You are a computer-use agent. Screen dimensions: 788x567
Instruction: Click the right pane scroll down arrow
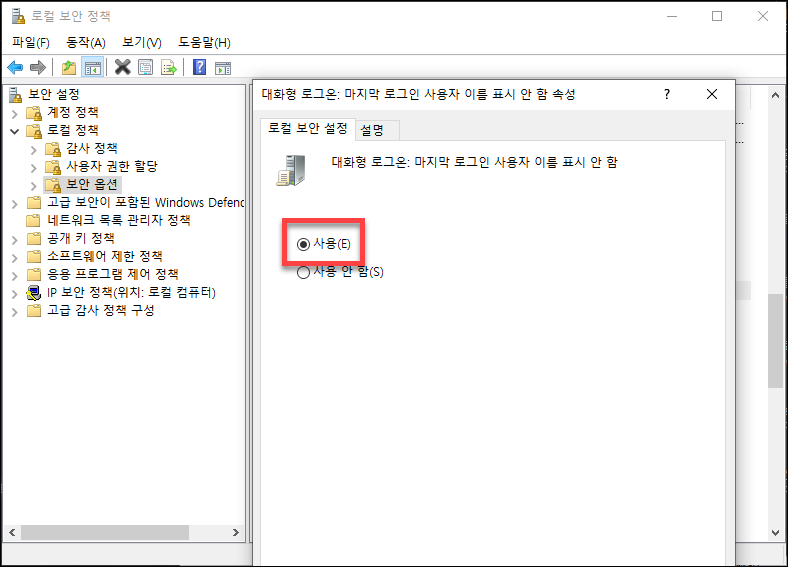(x=775, y=533)
